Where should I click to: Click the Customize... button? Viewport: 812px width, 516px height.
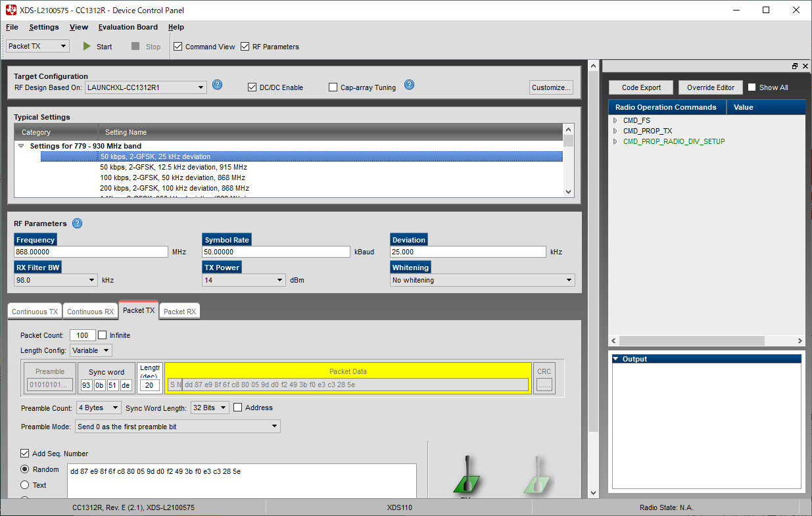coord(551,87)
